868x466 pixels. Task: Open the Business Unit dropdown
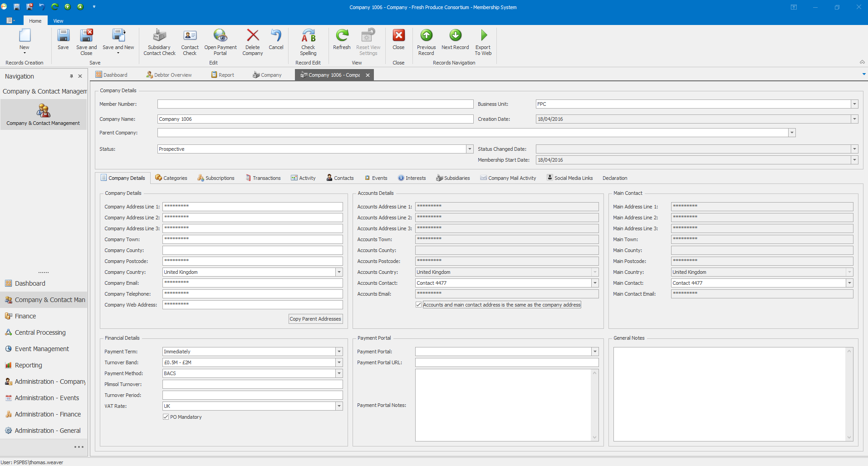[854, 104]
